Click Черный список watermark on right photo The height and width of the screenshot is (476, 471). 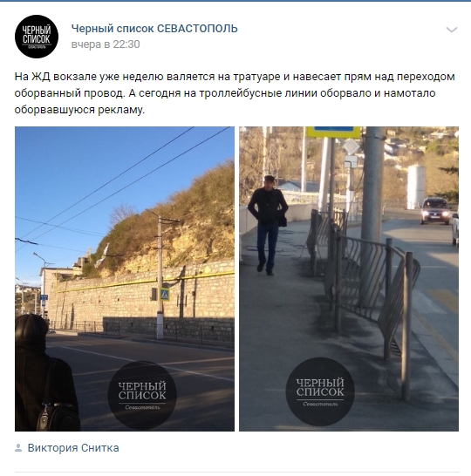[x=320, y=391]
